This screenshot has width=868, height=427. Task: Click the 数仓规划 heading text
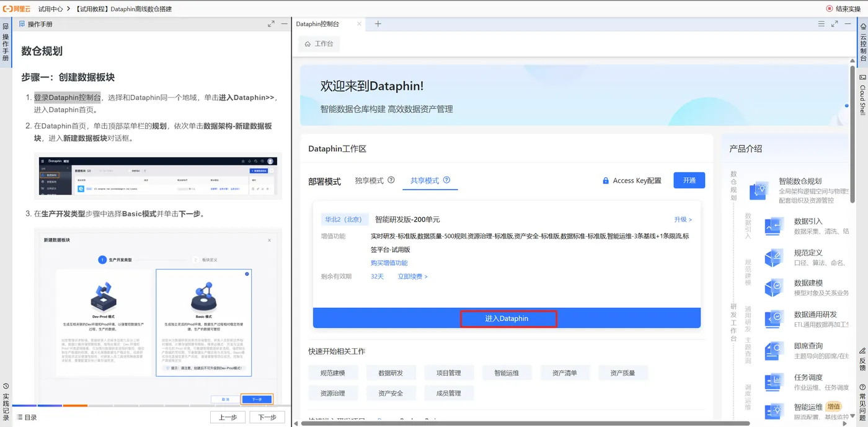42,51
